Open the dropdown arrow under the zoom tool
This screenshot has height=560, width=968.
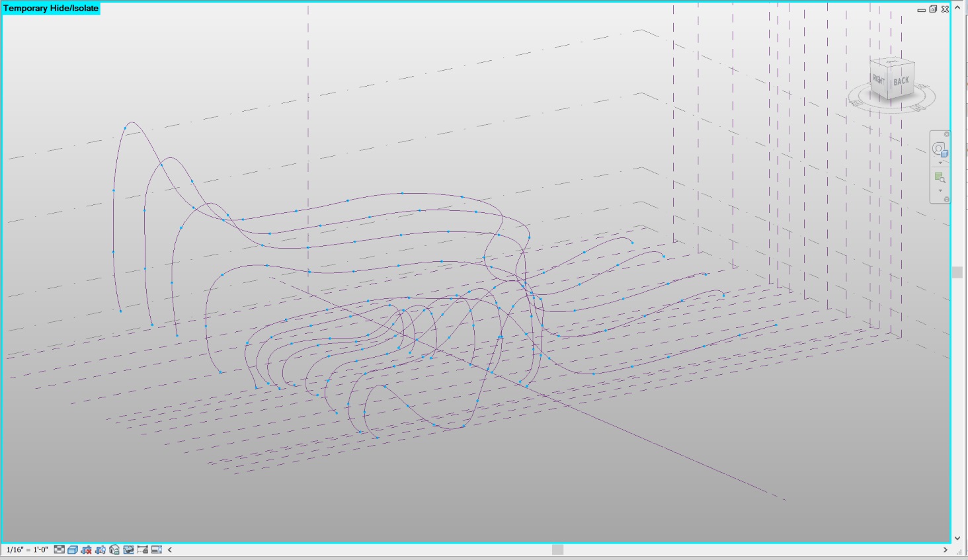[939, 189]
